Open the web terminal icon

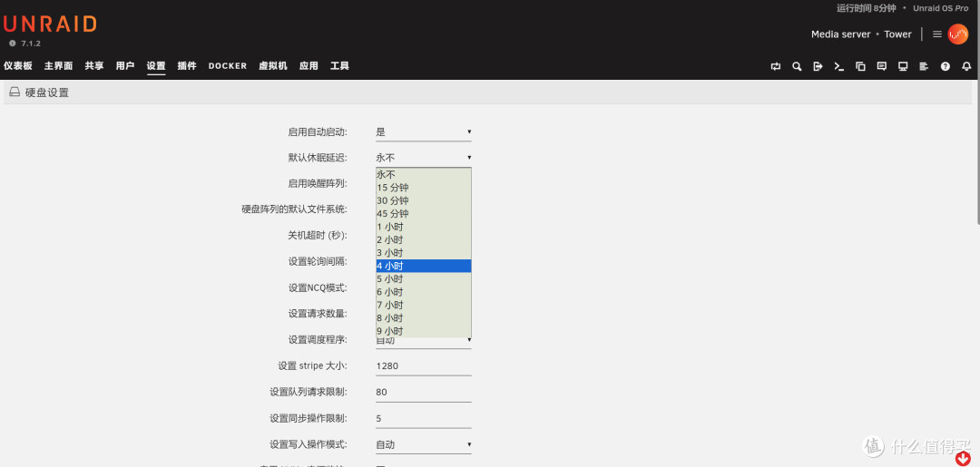[838, 66]
